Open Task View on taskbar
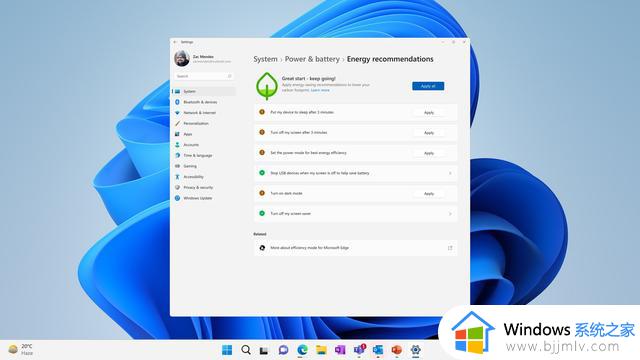 [x=264, y=350]
